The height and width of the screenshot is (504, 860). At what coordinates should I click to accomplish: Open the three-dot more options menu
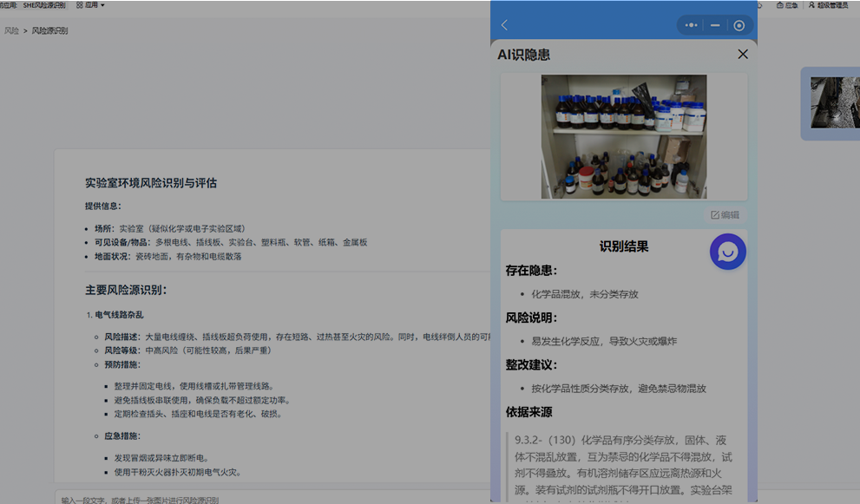691,25
